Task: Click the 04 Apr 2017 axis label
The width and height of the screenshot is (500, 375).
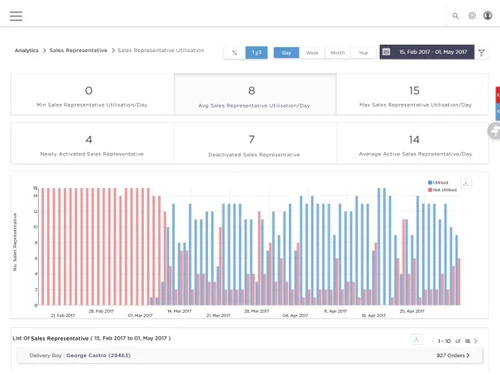Action: (x=295, y=315)
